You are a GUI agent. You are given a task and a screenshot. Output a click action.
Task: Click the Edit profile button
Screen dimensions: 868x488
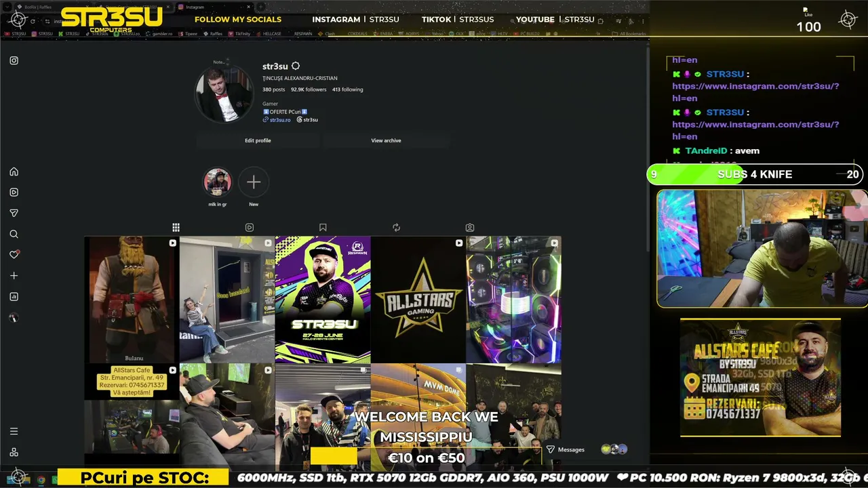click(x=258, y=140)
